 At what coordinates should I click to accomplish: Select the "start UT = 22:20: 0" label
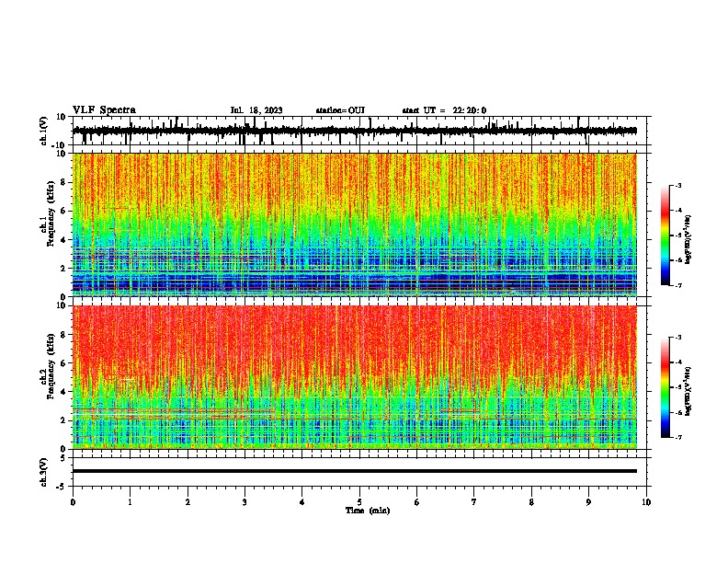pyautogui.click(x=444, y=110)
